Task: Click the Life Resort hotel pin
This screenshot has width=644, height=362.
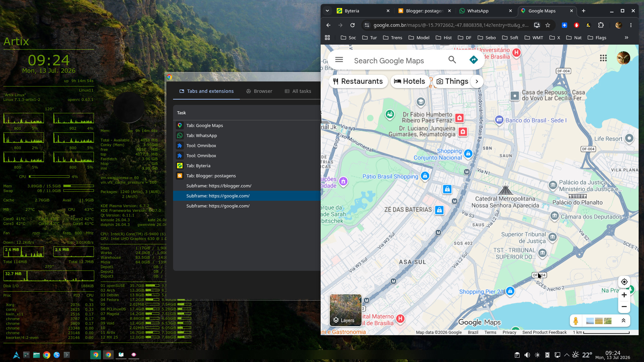Action: point(629,138)
